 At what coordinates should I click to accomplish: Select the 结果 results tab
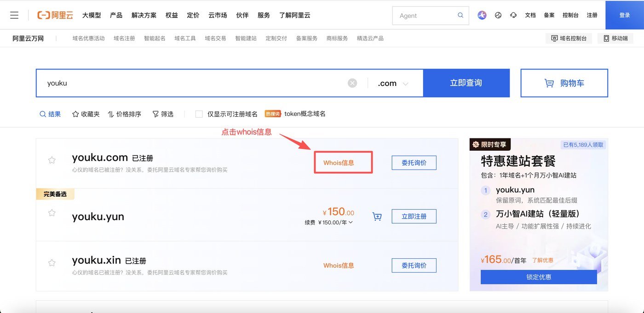pyautogui.click(x=50, y=114)
